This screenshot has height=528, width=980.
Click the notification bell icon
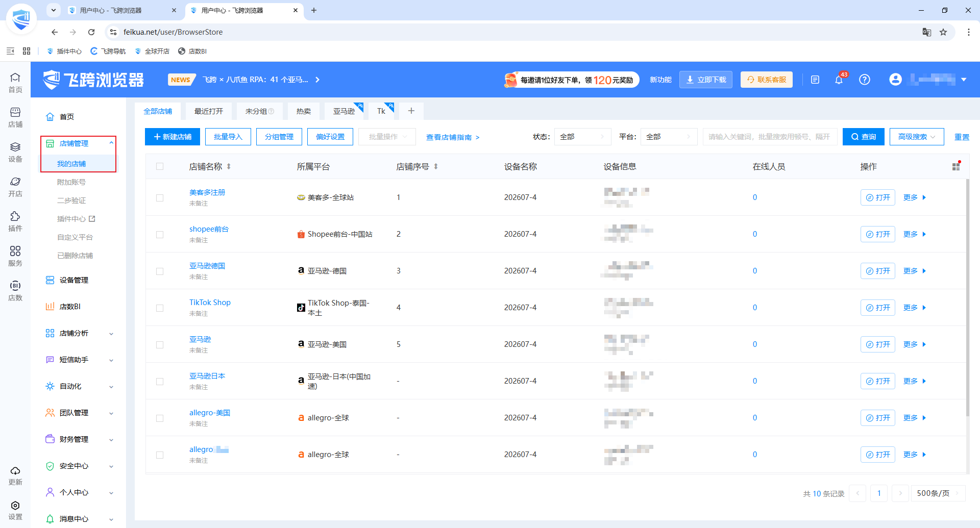point(839,80)
